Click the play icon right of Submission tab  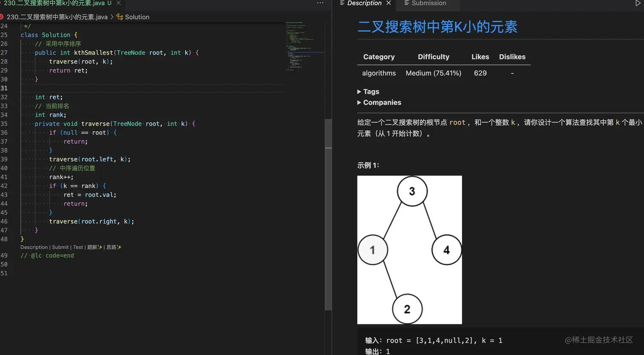click(638, 3)
